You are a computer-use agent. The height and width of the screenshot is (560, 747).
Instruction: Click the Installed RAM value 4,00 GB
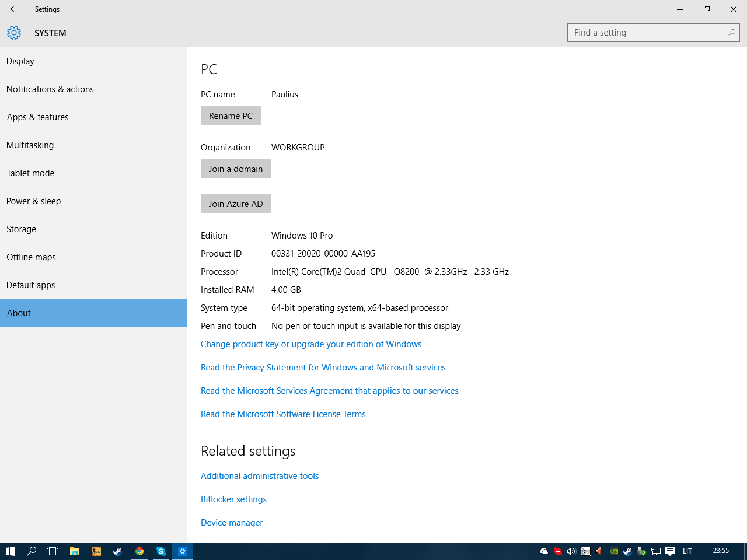[286, 290]
